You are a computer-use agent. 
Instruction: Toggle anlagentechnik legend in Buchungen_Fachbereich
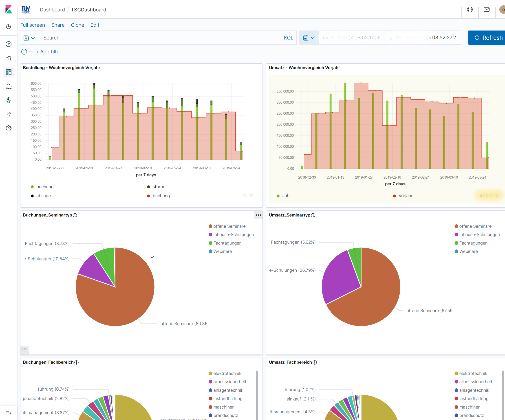226,390
